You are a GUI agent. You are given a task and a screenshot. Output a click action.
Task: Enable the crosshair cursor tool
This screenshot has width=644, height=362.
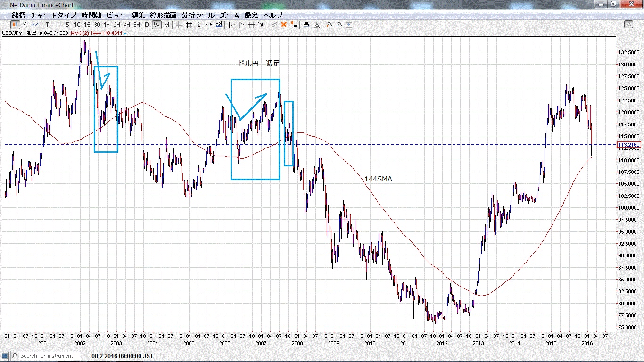click(179, 25)
